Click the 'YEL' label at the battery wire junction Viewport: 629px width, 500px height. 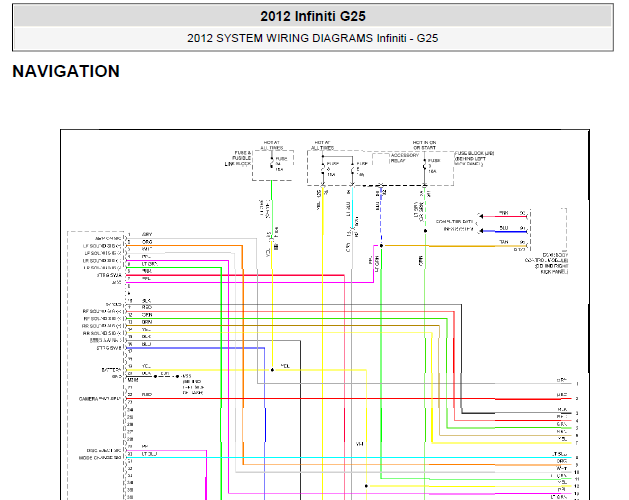coord(285,366)
